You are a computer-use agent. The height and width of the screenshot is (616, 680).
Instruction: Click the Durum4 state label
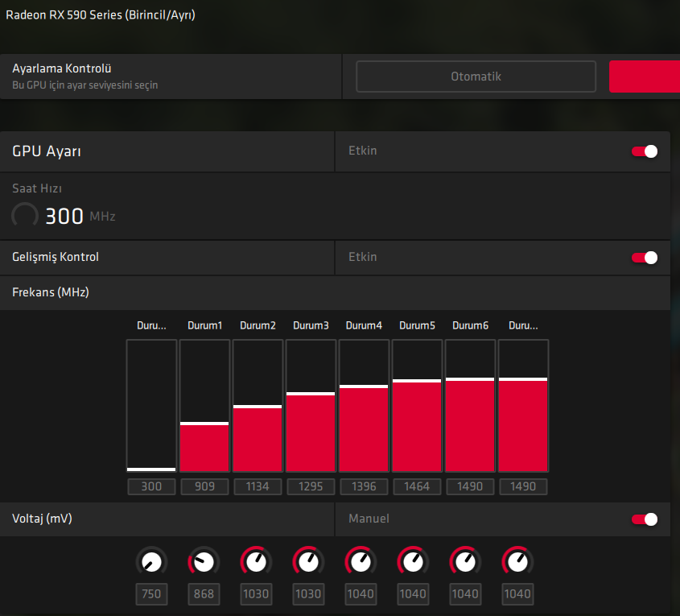click(x=364, y=325)
